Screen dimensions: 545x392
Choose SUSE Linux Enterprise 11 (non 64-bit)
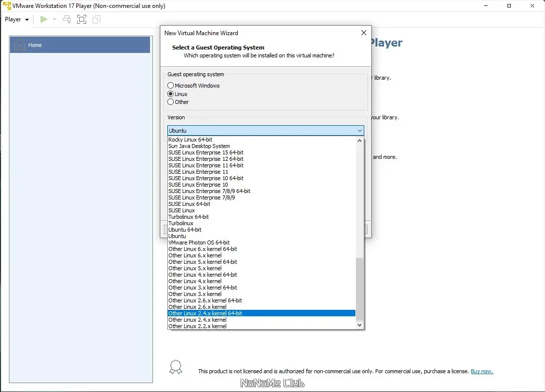click(x=262, y=172)
